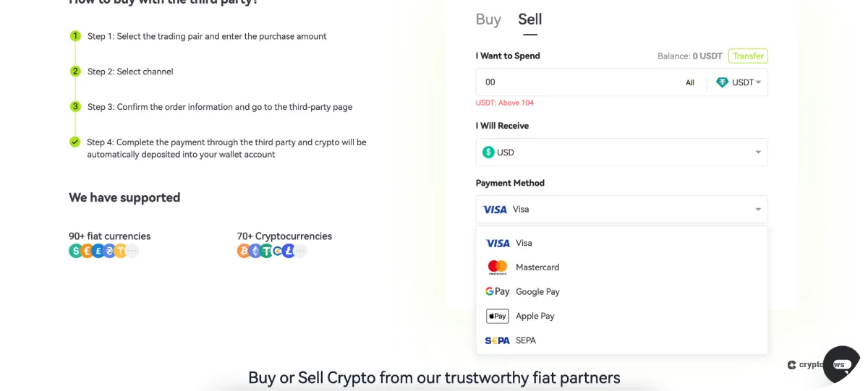Click the orange euro fiat icon
This screenshot has height=391, width=868.
[x=87, y=252]
